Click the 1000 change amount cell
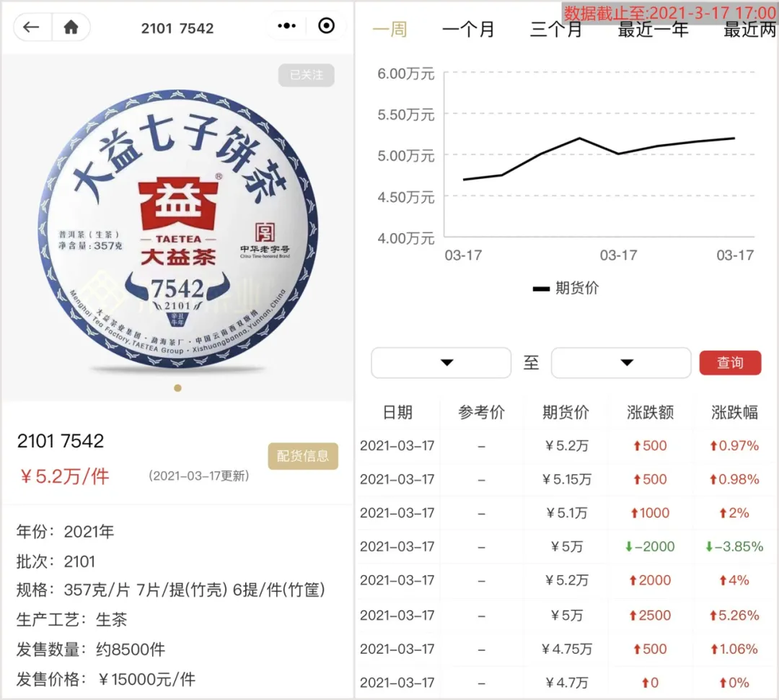The image size is (779, 700). [x=650, y=512]
